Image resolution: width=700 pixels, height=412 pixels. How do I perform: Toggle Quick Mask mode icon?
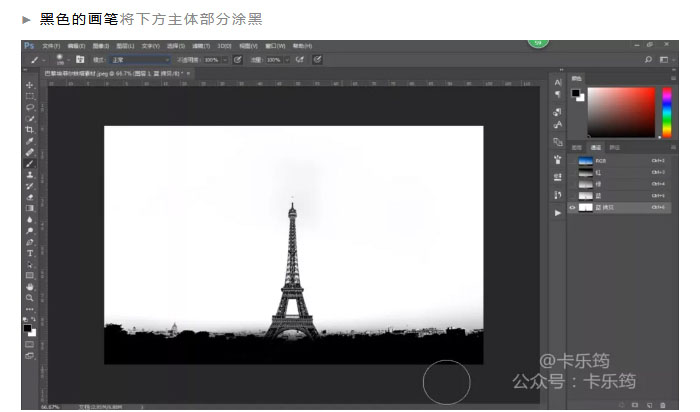[29, 345]
